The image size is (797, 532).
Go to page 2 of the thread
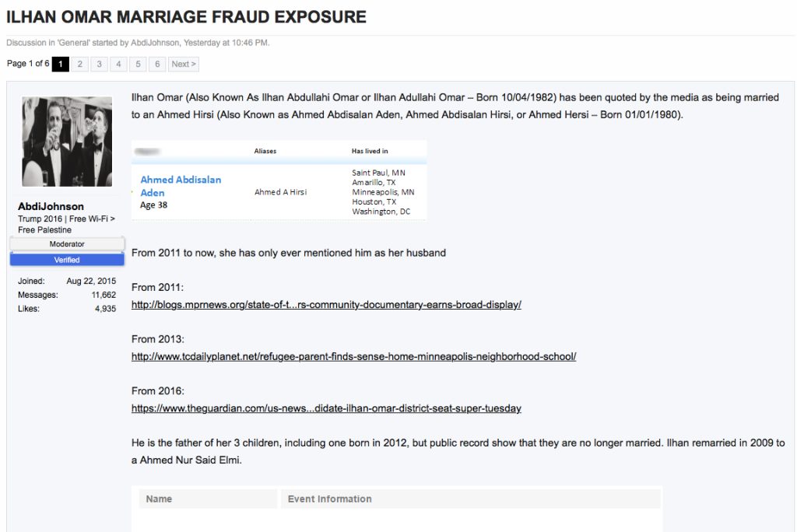80,64
